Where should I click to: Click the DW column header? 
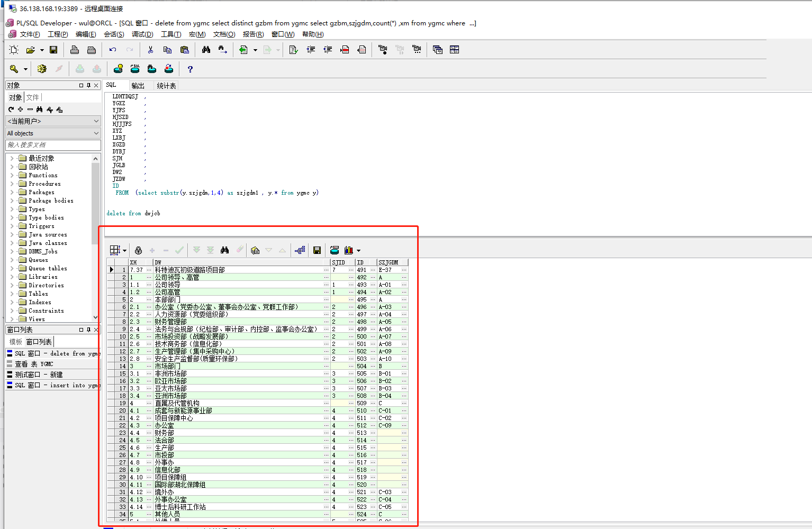click(241, 262)
